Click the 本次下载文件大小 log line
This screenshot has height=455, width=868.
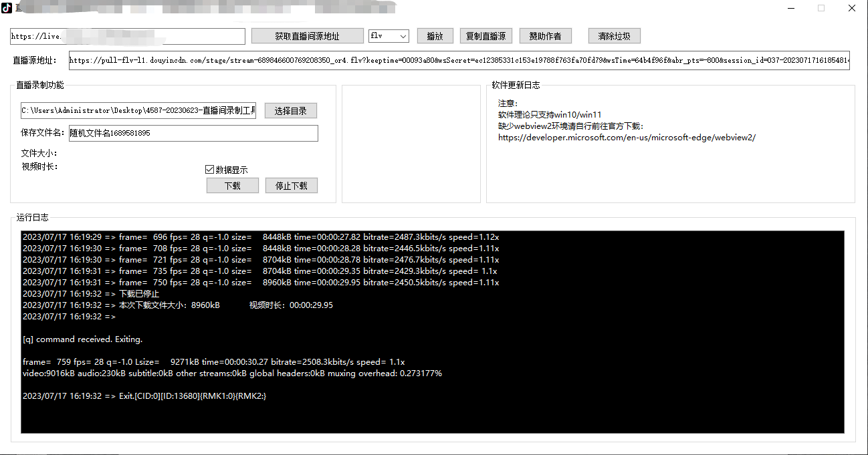coord(177,305)
